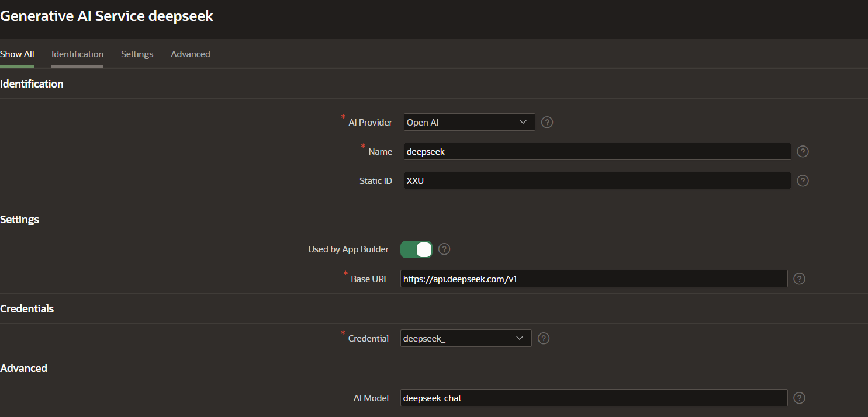Viewport: 868px width, 417px height.
Task: Click the Used by App Builder label
Action: tap(348, 249)
